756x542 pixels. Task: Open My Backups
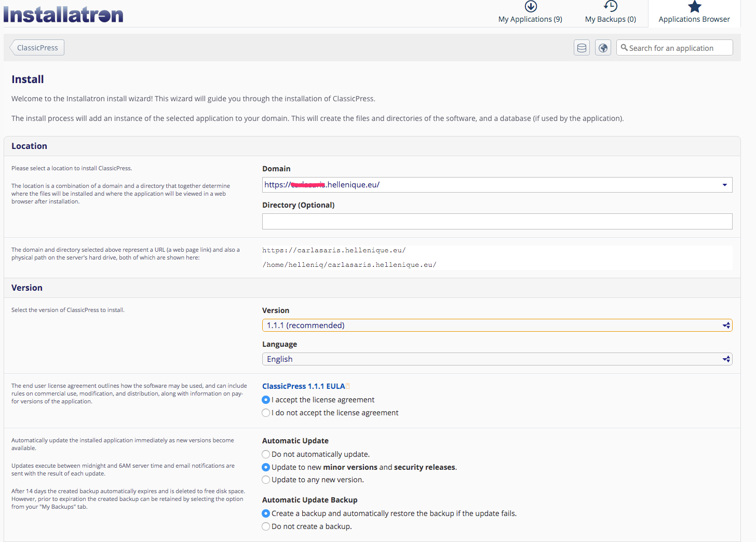pyautogui.click(x=611, y=19)
